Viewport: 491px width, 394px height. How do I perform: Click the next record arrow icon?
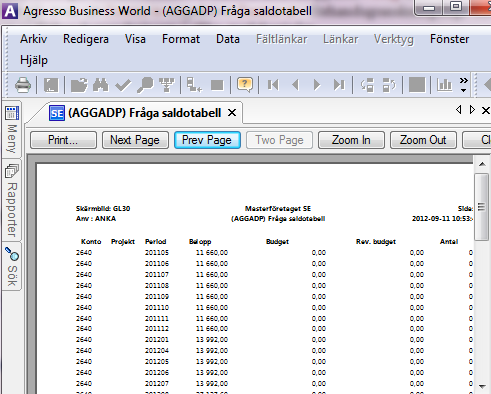pyautogui.click(x=317, y=85)
